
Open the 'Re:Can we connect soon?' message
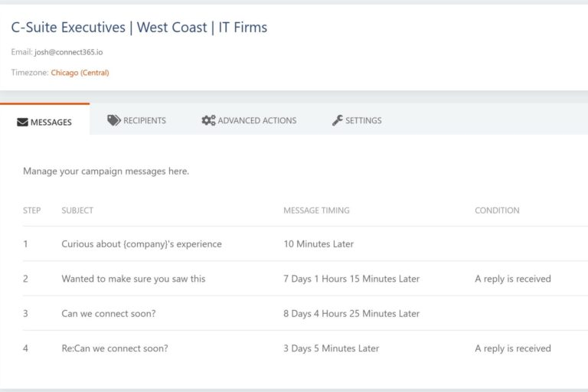click(115, 348)
